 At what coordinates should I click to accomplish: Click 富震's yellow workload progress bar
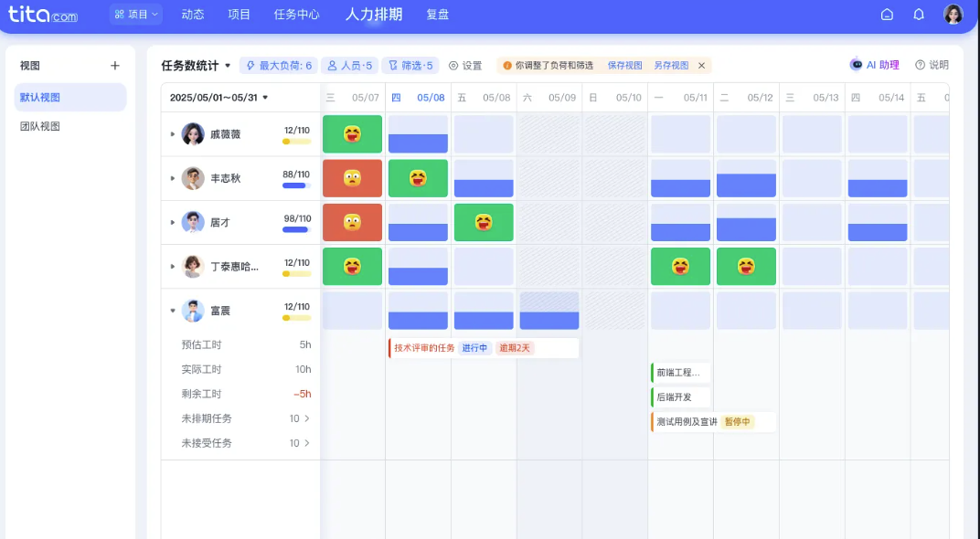click(296, 318)
